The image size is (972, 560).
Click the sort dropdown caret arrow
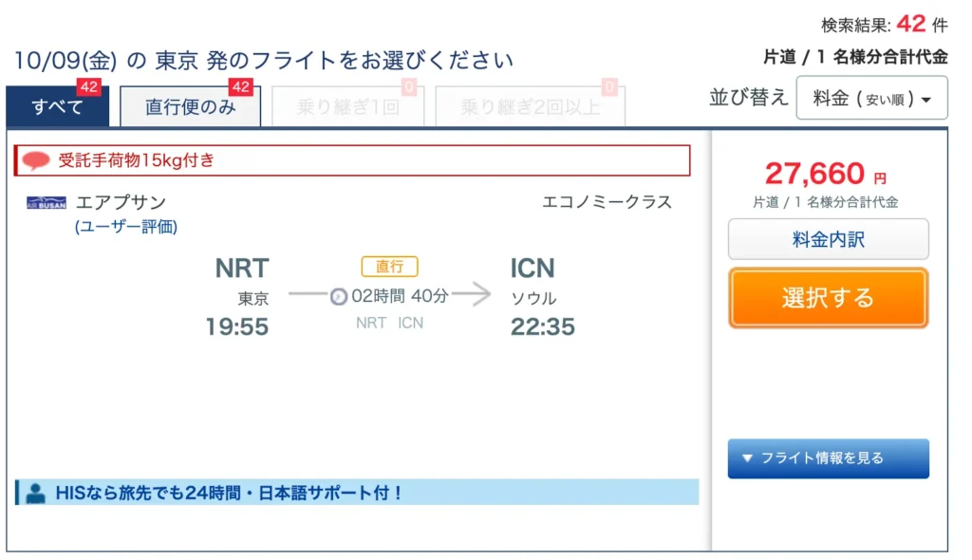pos(926,100)
